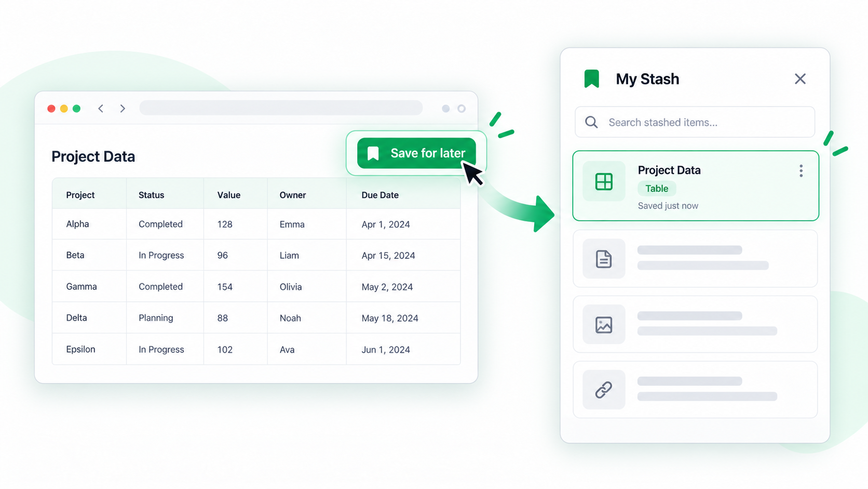This screenshot has height=489, width=868.
Task: Click the document icon stash item
Action: [604, 259]
